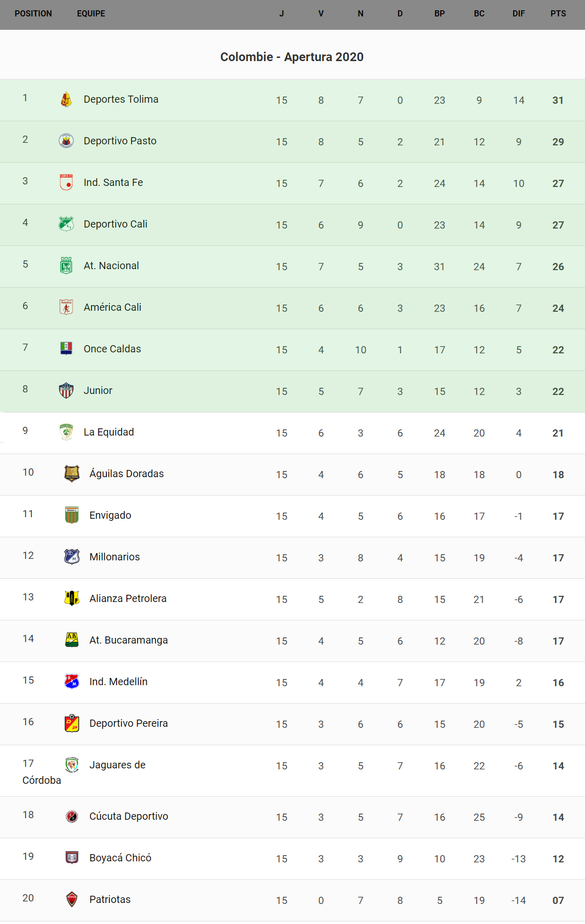Click the Deportivo Pasto club logo
The image size is (585, 924).
[x=66, y=141]
